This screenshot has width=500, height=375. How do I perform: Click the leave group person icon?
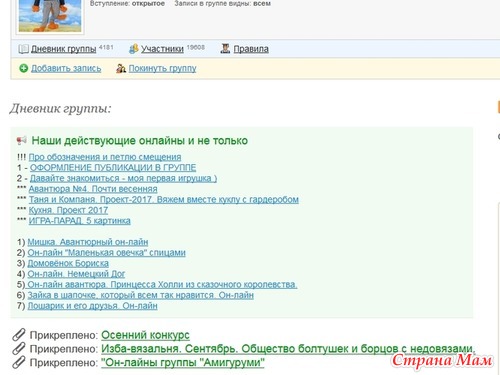coord(121,68)
